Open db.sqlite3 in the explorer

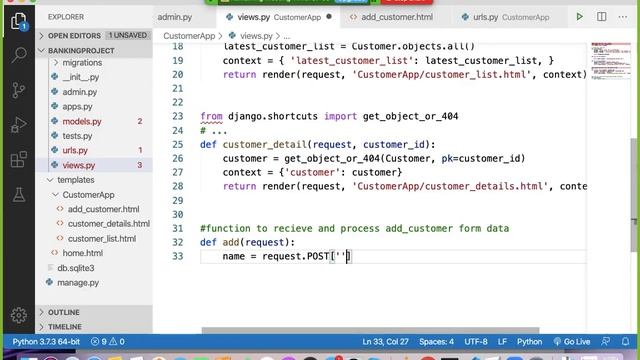coord(76,268)
